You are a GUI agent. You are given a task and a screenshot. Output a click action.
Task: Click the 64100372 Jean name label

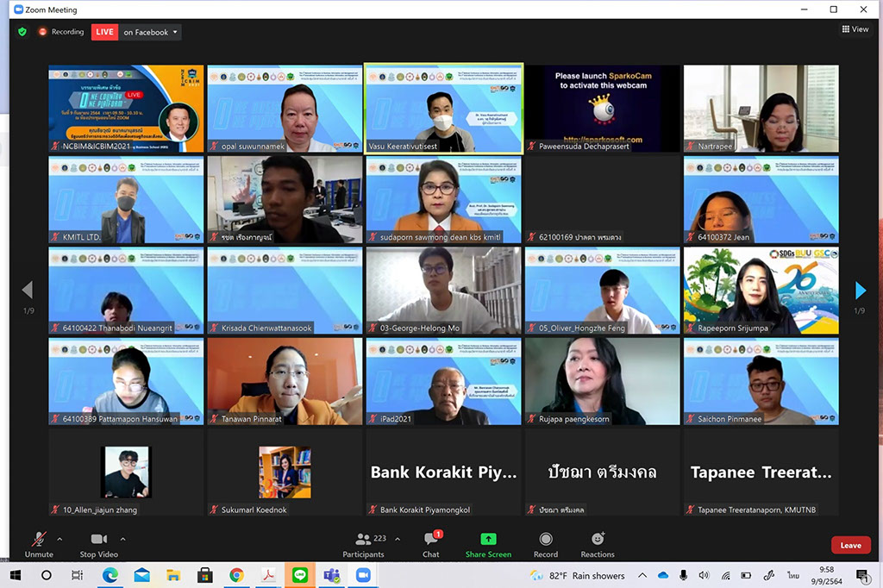click(723, 237)
